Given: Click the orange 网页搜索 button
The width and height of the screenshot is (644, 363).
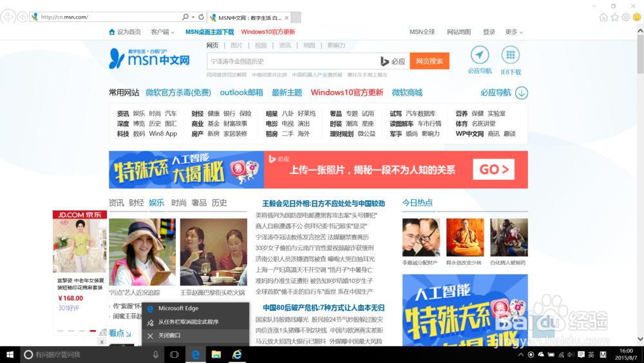Looking at the screenshot, I should pos(429,61).
